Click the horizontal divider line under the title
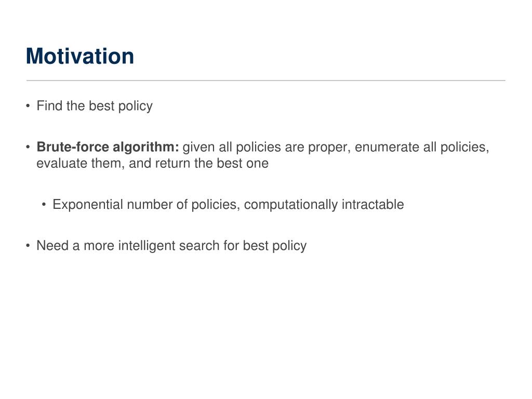Screen dimensions: 532x399 tap(266, 81)
